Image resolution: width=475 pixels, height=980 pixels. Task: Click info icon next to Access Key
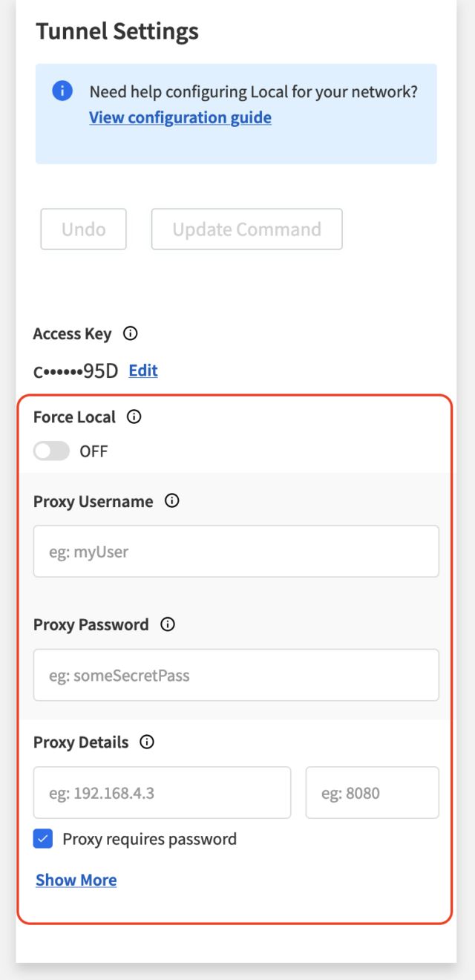tap(130, 334)
